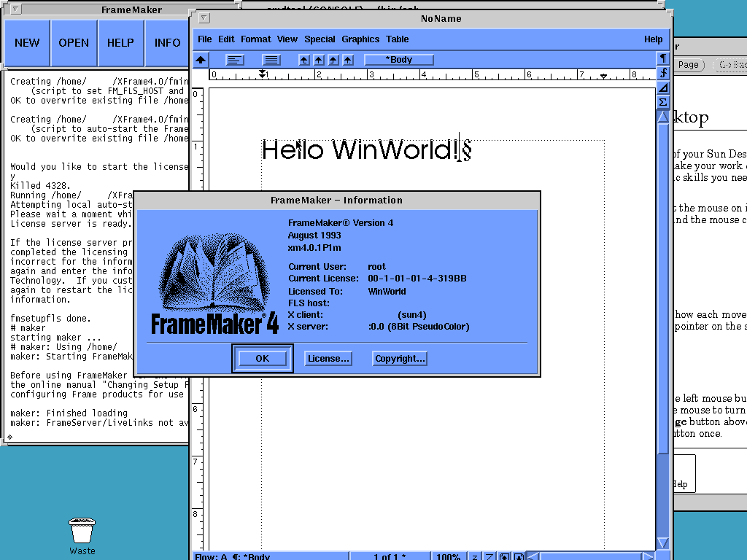Click the vertical scrollbar up arrow
Viewport: 747px width, 560px height.
tap(663, 117)
